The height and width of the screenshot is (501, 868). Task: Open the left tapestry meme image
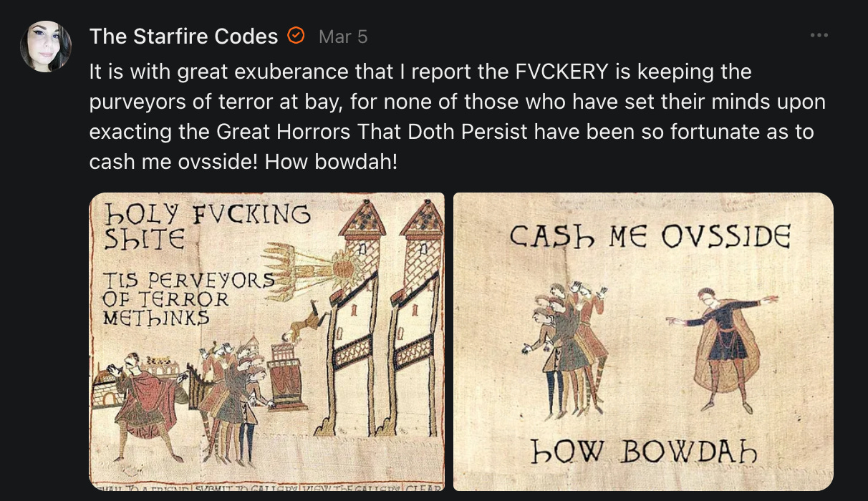(x=266, y=341)
